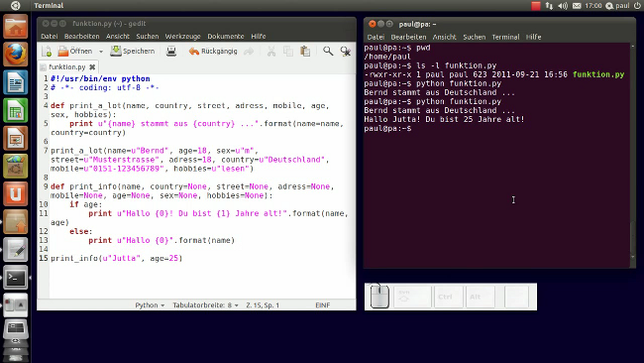Open gedit Datei menu
Screen dimensions: 644x363
(50, 36)
